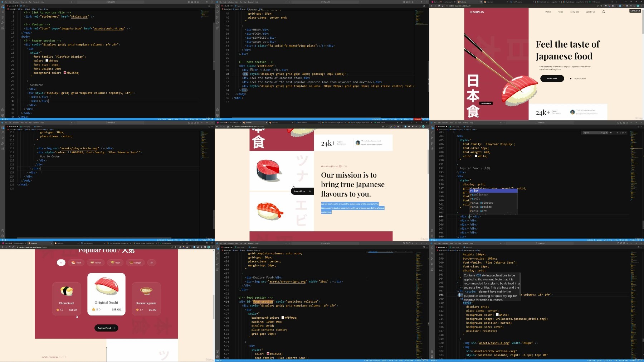Viewport: 644px width, 362px height.
Task: Click magnifier search icon on Sushiman hero page
Action: point(604,12)
